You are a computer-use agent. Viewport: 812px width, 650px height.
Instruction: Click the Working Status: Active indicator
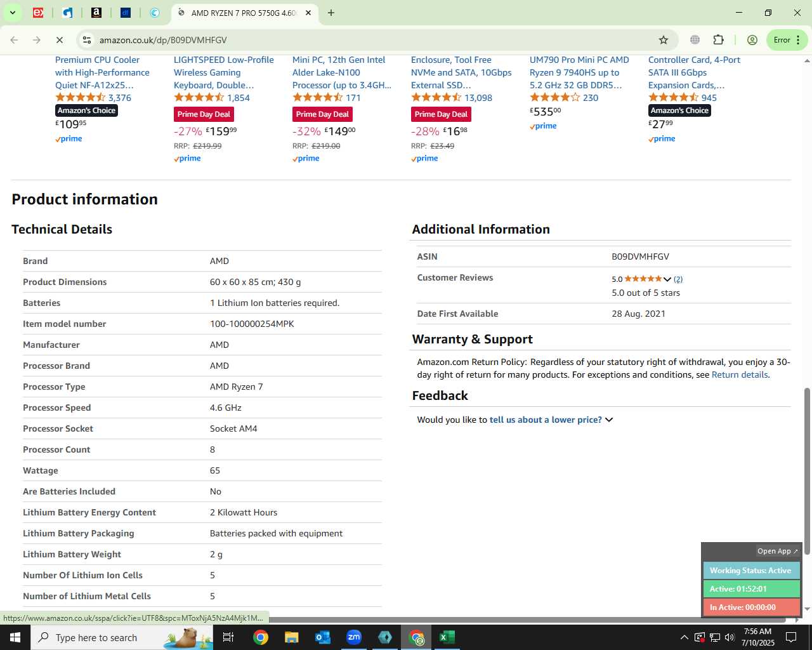pyautogui.click(x=751, y=571)
